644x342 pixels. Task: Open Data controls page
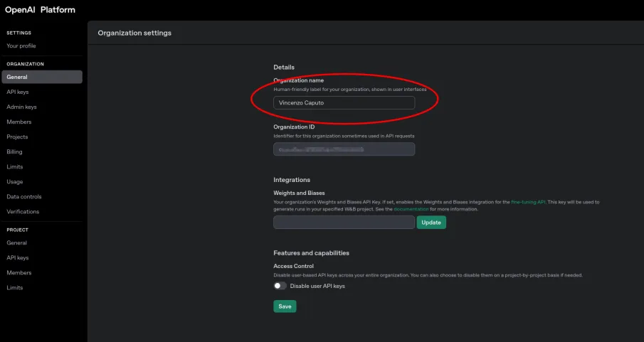pos(24,197)
